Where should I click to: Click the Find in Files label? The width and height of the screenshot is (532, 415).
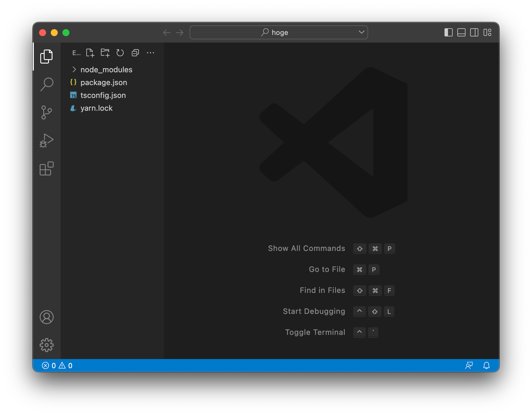coord(323,290)
